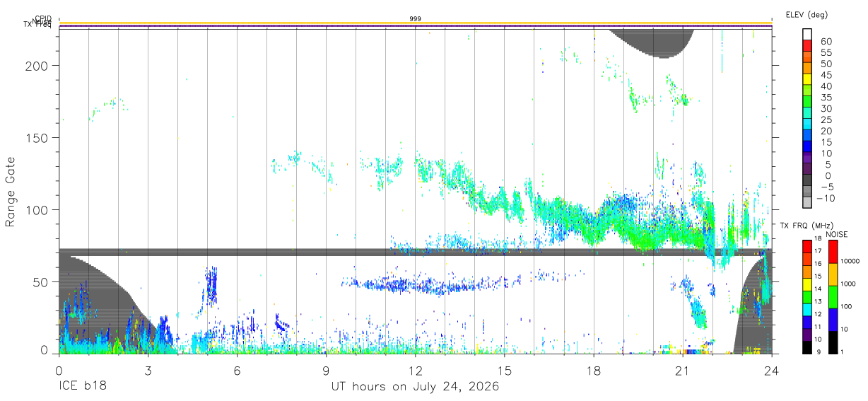Click the "−10" elevation tick label
The image size is (868, 401).
[824, 198]
